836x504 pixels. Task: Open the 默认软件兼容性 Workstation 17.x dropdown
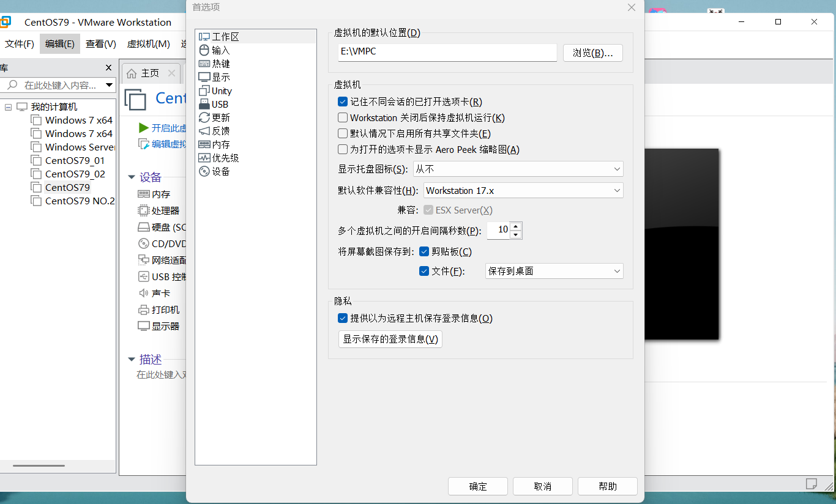point(523,190)
